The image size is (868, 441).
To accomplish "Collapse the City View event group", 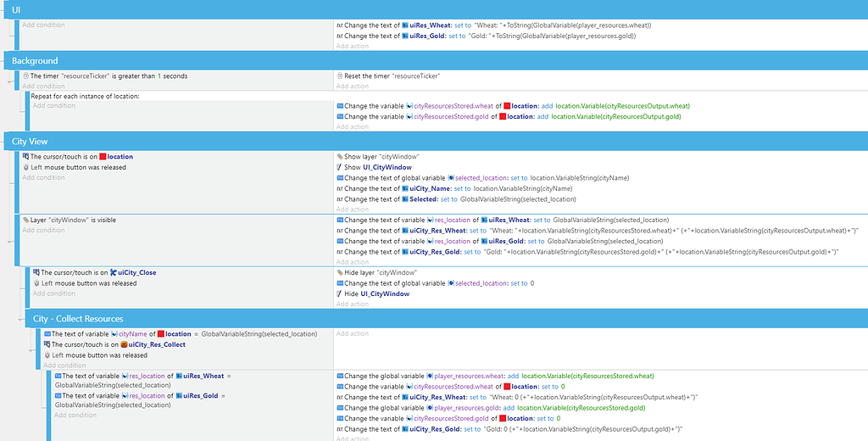I will coord(30,142).
